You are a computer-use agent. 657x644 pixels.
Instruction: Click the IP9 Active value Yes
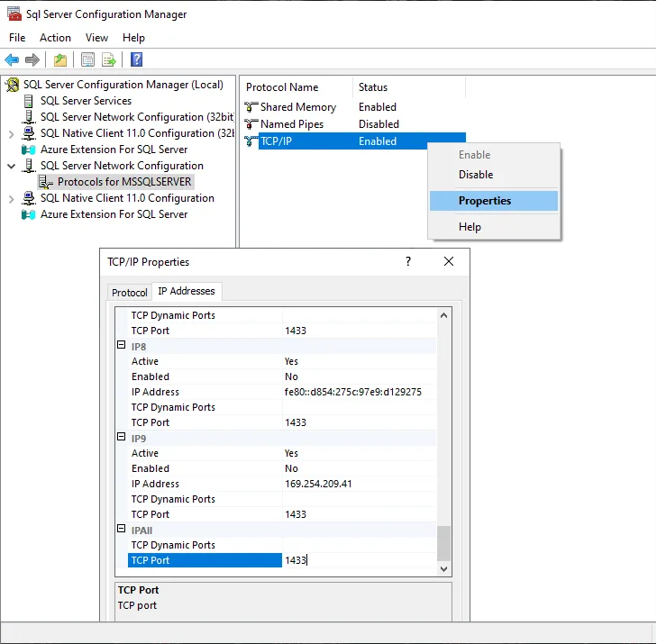pyautogui.click(x=291, y=453)
